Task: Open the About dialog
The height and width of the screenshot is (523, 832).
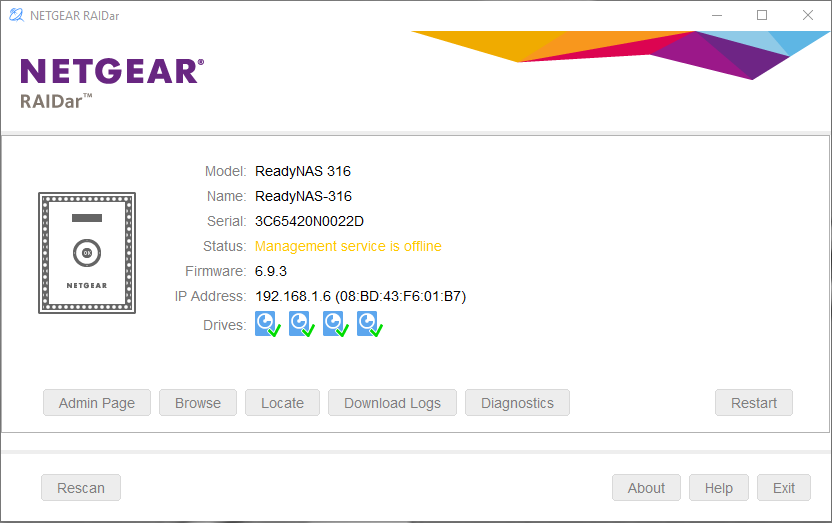Action: pyautogui.click(x=646, y=488)
